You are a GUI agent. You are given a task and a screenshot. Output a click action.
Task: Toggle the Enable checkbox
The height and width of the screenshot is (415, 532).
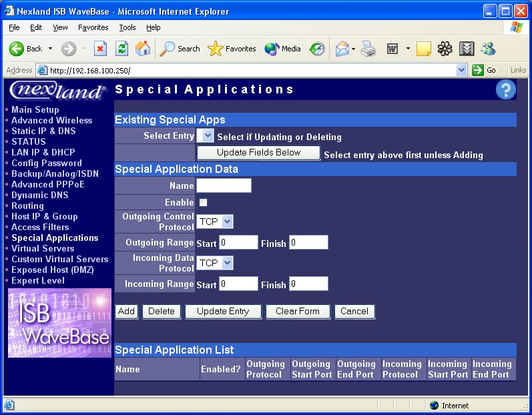click(203, 202)
